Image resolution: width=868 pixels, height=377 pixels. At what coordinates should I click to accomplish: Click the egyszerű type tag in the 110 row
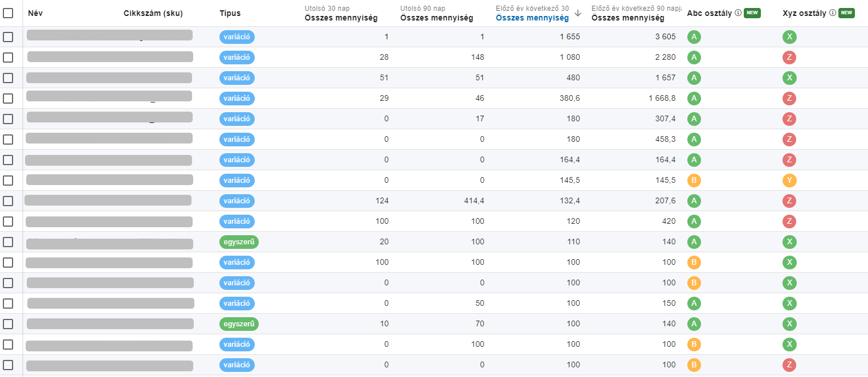point(239,242)
